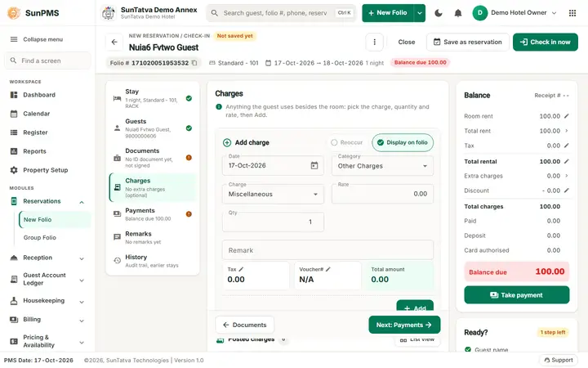Create a New Folio
This screenshot has height=368, width=588.
[388, 13]
